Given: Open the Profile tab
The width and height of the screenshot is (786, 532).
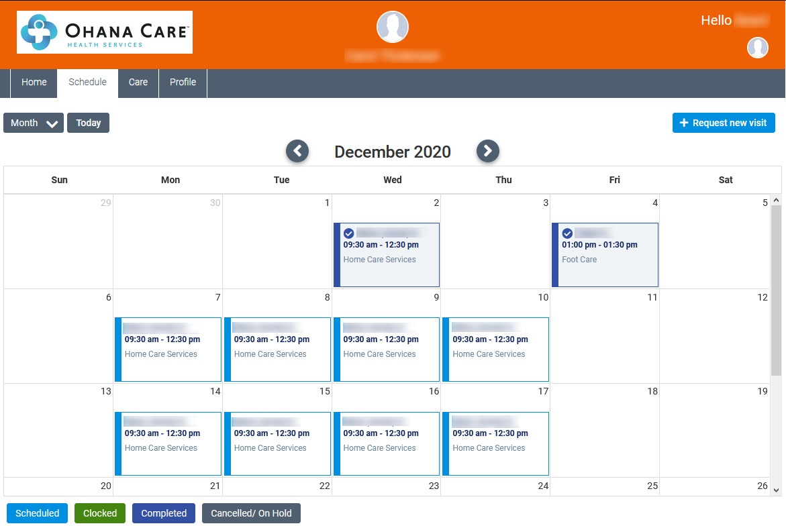Looking at the screenshot, I should click(x=183, y=83).
